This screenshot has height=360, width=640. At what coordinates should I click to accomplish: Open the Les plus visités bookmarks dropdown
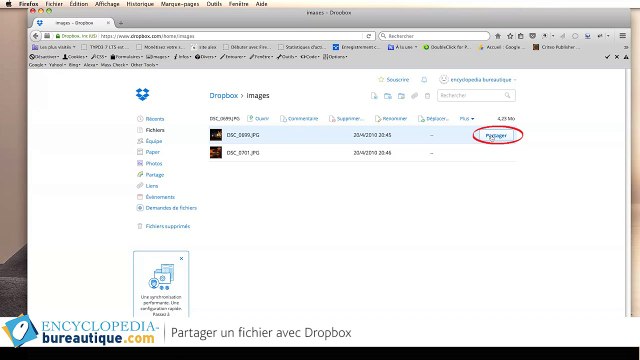tap(53, 47)
